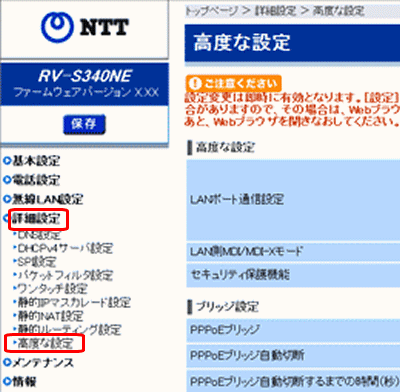Expand the メンテナンス arrow icon

pos(7,362)
